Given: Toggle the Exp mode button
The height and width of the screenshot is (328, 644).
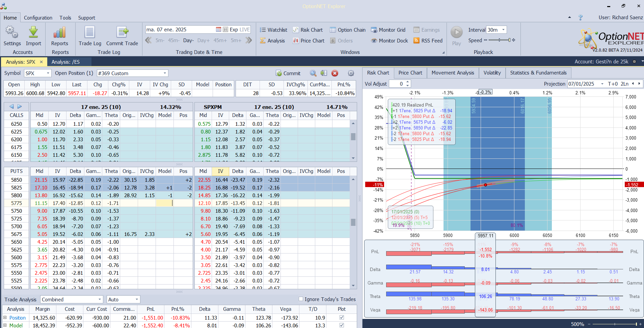Looking at the screenshot, I should [234, 30].
